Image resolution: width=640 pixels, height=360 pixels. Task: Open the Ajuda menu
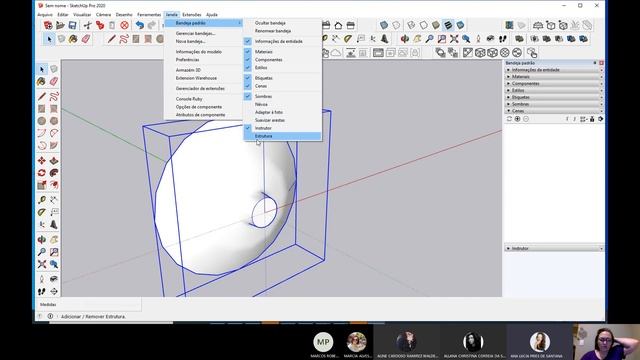(212, 15)
